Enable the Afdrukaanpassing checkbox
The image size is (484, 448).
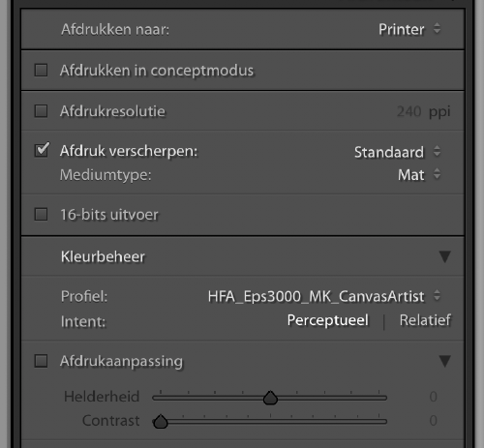41,361
